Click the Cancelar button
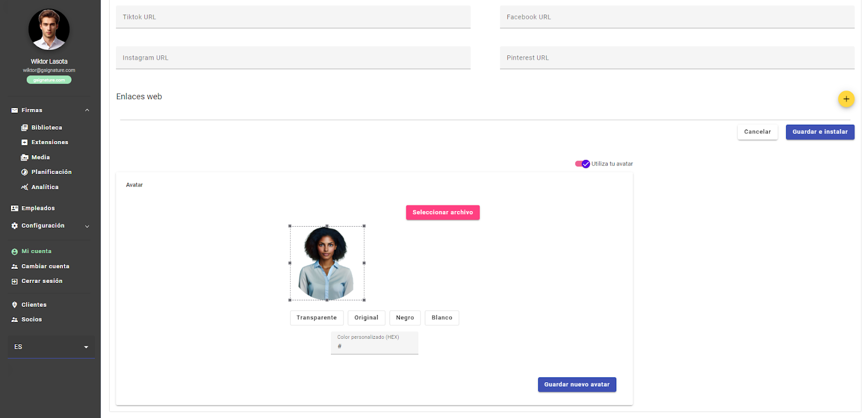 [757, 132]
